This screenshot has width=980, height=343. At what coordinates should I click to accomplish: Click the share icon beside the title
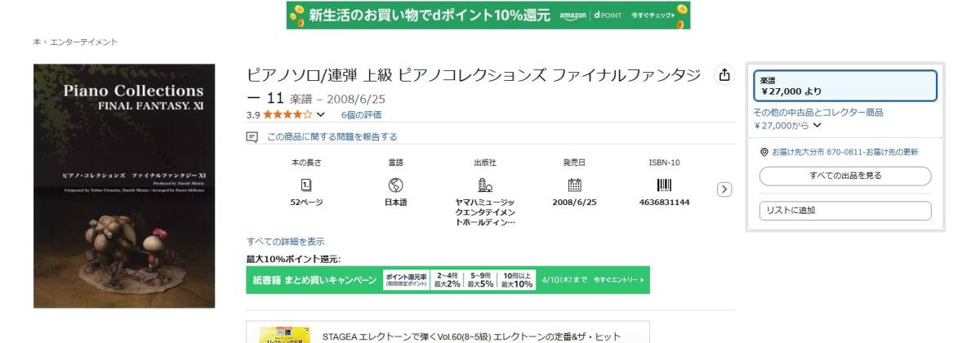[724, 75]
